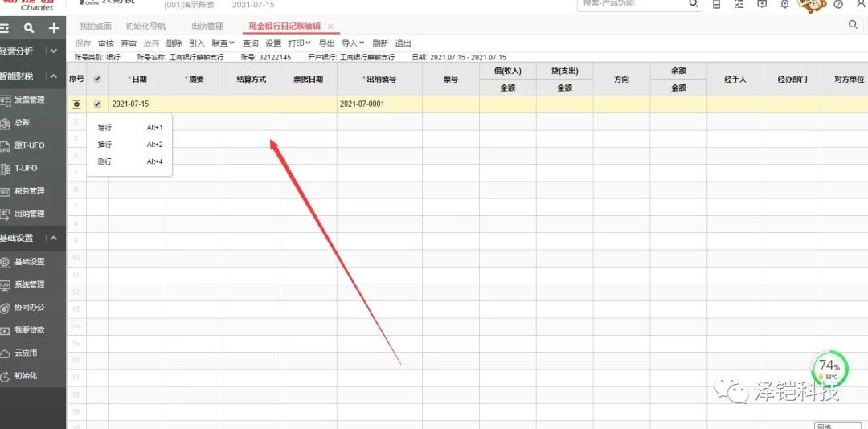Click the 审核 toolbar button
The height and width of the screenshot is (429, 868).
106,43
